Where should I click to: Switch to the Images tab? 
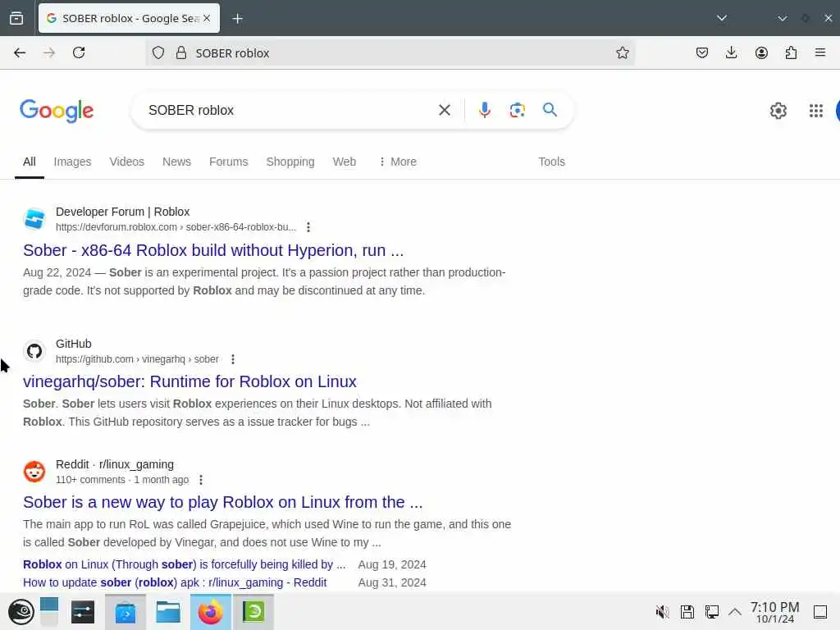pyautogui.click(x=72, y=162)
